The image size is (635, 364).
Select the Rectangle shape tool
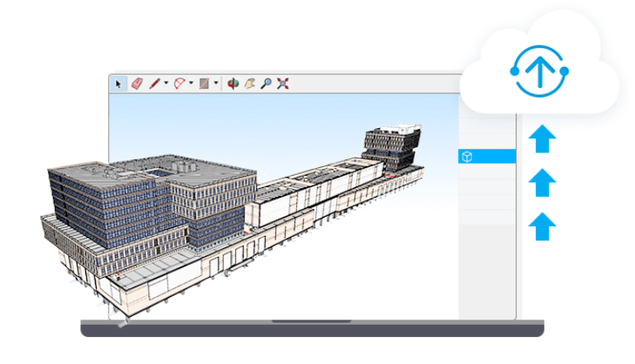[204, 84]
